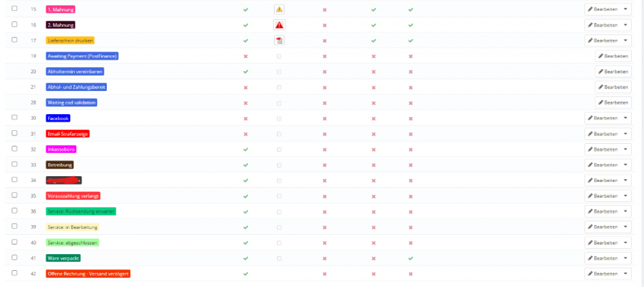Expand dropdown arrow for Service: abgeschlossen row

[627, 242]
